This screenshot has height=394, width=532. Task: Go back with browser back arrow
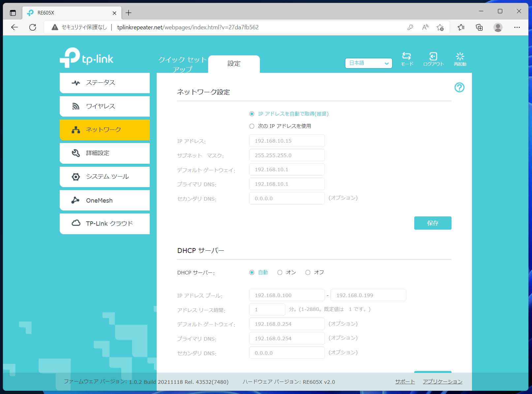[x=15, y=27]
